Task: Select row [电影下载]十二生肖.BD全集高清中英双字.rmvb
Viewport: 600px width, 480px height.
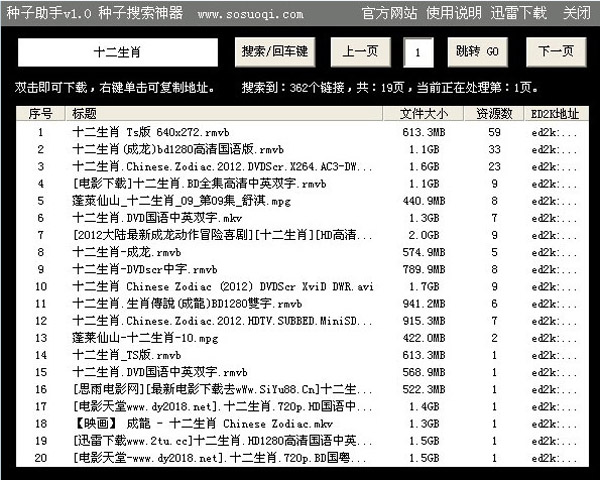Action: click(x=302, y=184)
